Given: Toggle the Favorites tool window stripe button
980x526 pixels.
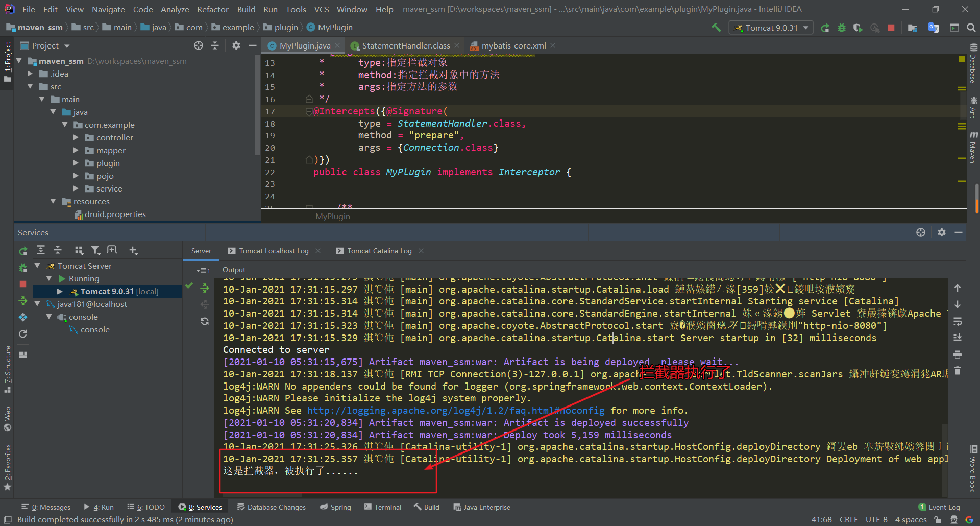Looking at the screenshot, I should (x=7, y=467).
